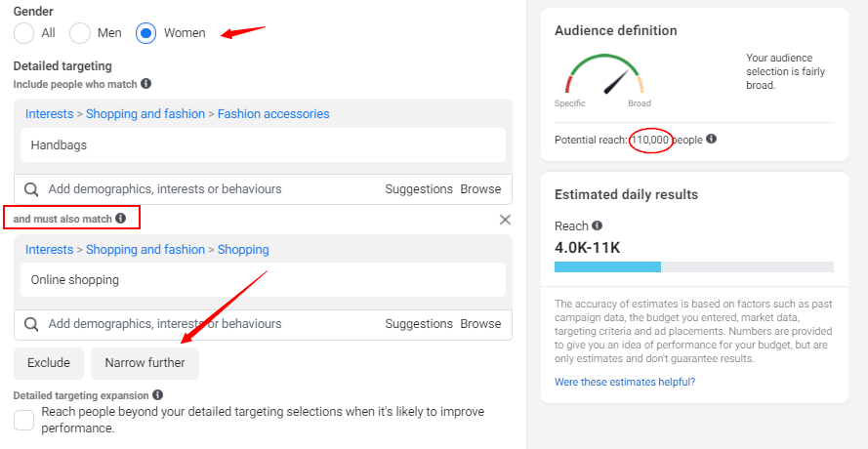Select the All gender radio button
Image resolution: width=868 pixels, height=449 pixels.
[24, 33]
